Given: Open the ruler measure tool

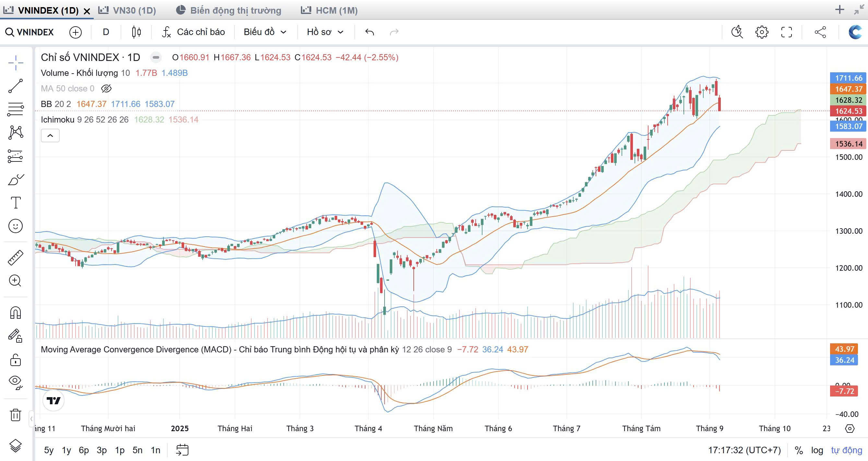Looking at the screenshot, I should point(16,257).
